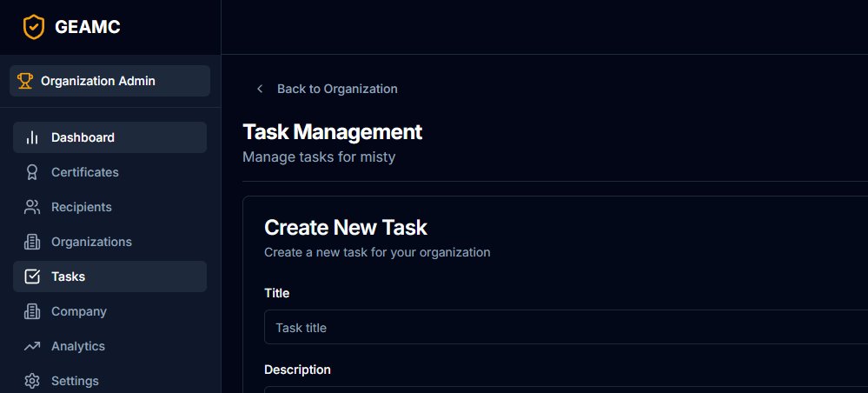
Task: Click the Organizations building icon
Action: tap(32, 243)
